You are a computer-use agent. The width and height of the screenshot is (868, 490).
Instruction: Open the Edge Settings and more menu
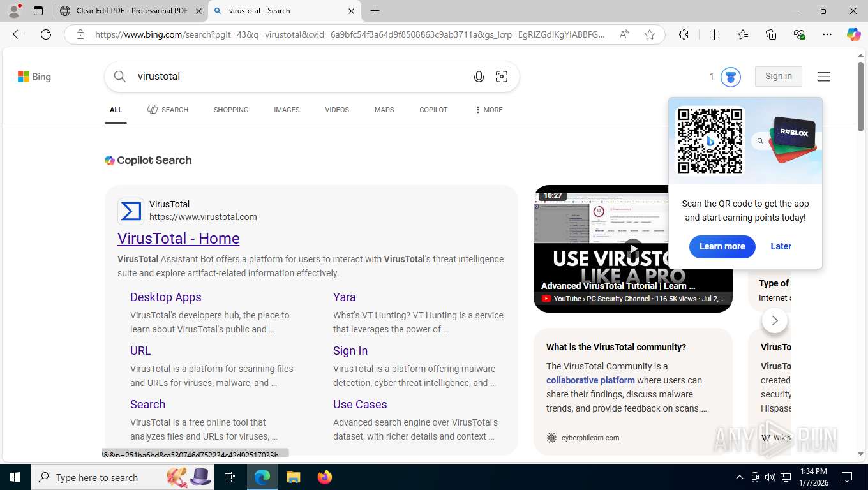pos(827,34)
